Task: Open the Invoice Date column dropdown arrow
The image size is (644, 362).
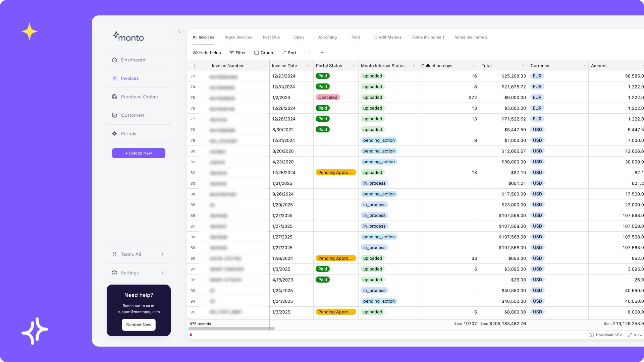Action: (308, 66)
